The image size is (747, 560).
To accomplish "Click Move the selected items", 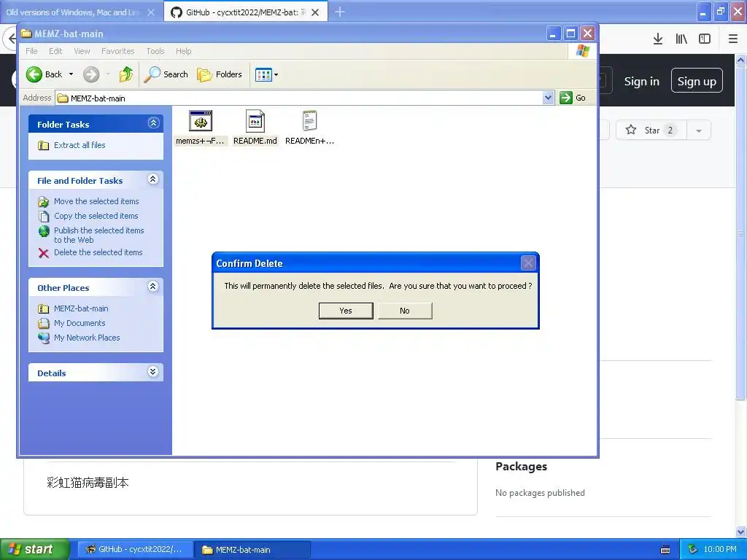I will (96, 201).
